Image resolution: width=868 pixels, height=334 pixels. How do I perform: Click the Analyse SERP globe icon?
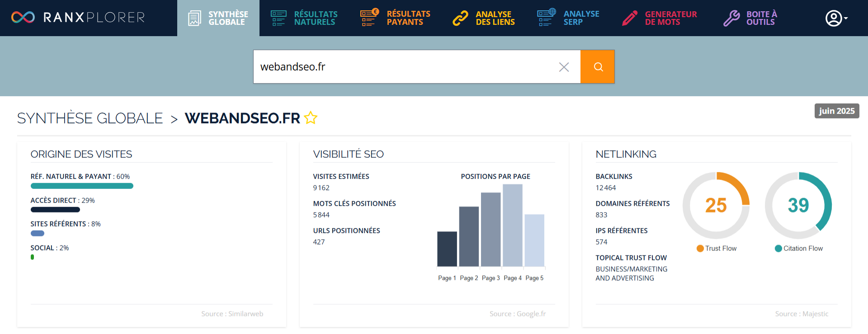pos(546,17)
